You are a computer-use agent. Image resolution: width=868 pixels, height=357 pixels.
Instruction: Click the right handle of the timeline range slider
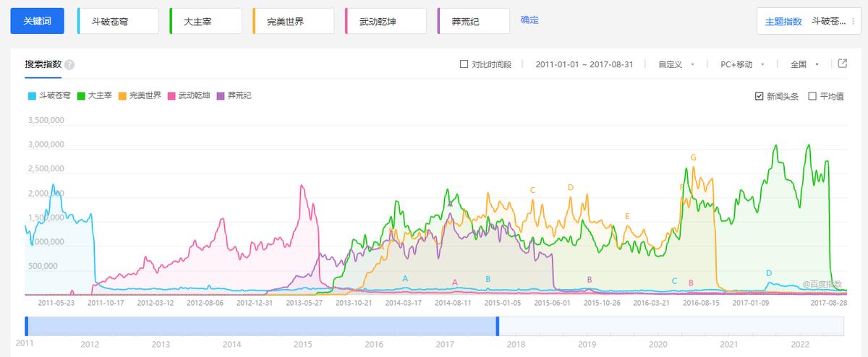(x=498, y=326)
